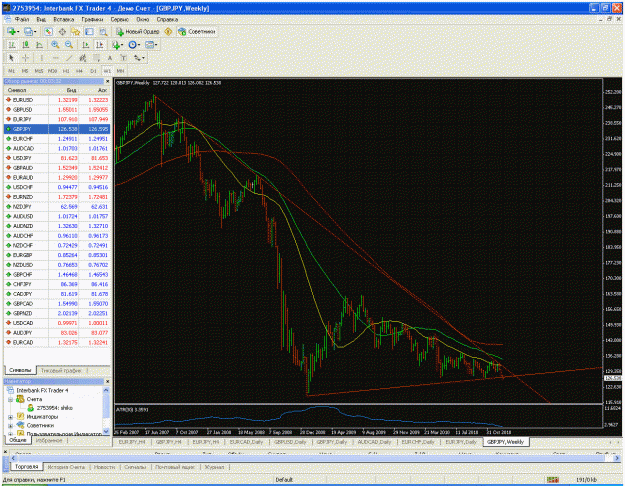Open the Indicators list dropdown arrow
Viewport: 625px width, 486px height.
(x=122, y=45)
